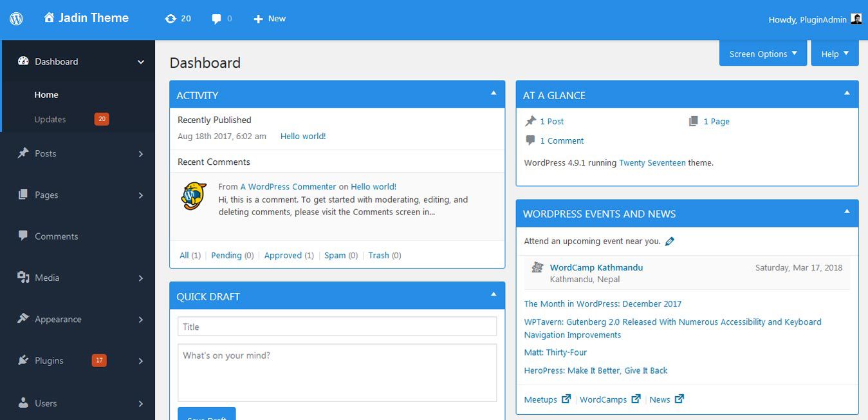Open HeroPress: Make It Better, Give It Back
The width and height of the screenshot is (868, 420).
tap(596, 370)
